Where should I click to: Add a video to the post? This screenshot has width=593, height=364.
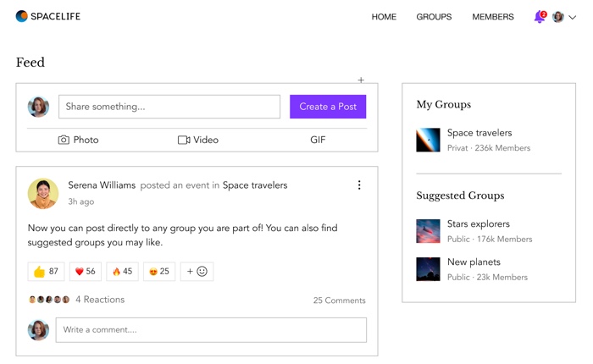[198, 140]
